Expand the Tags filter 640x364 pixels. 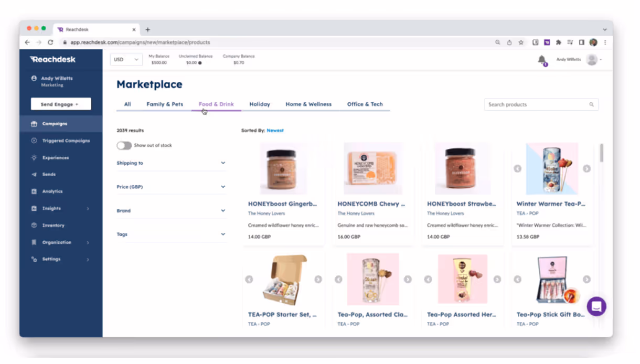(x=171, y=234)
